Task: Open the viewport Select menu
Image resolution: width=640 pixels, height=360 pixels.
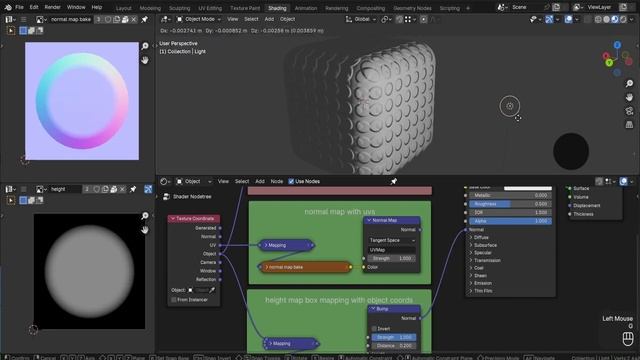Action: (251, 19)
